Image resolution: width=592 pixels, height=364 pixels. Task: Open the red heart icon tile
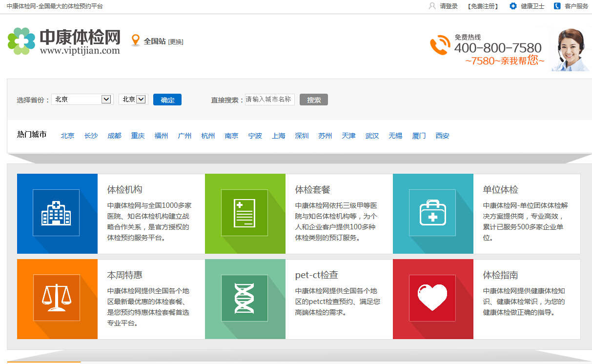433,299
